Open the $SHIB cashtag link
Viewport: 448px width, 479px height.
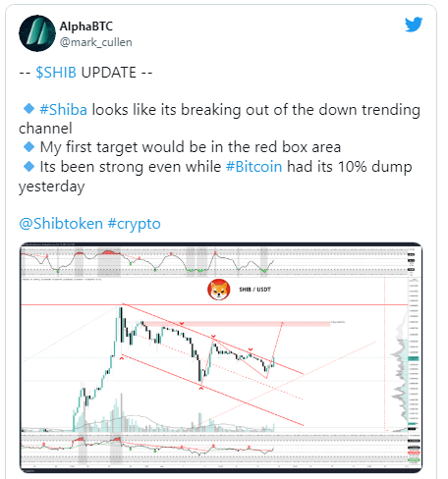(x=56, y=73)
